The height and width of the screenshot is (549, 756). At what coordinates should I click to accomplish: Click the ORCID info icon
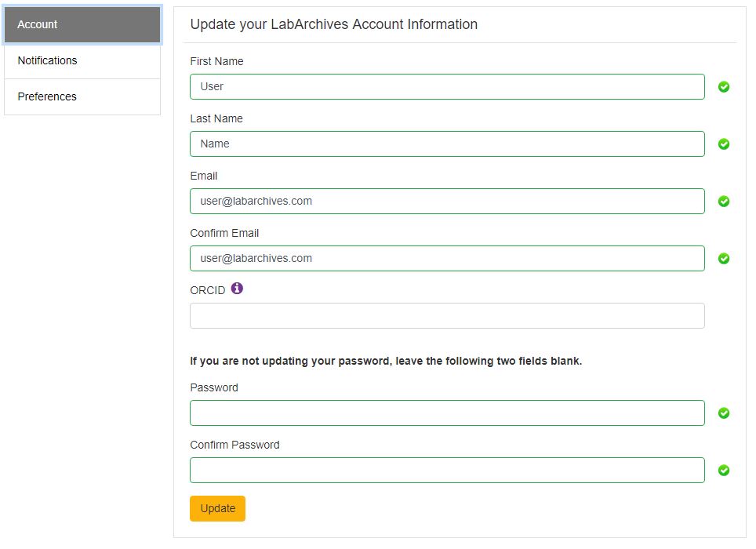237,289
